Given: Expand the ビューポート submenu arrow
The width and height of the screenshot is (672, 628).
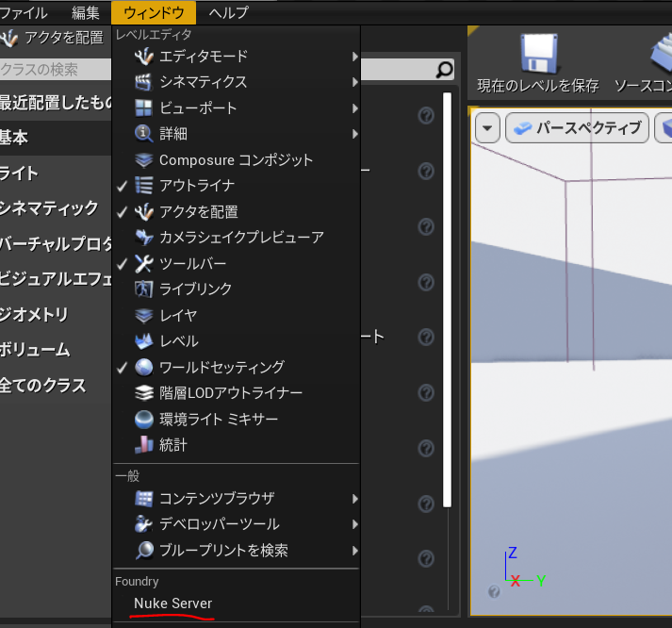Looking at the screenshot, I should coord(355,108).
